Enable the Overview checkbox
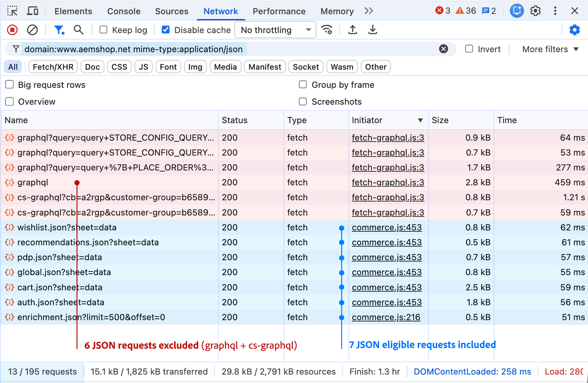The width and height of the screenshot is (588, 383). click(x=9, y=102)
